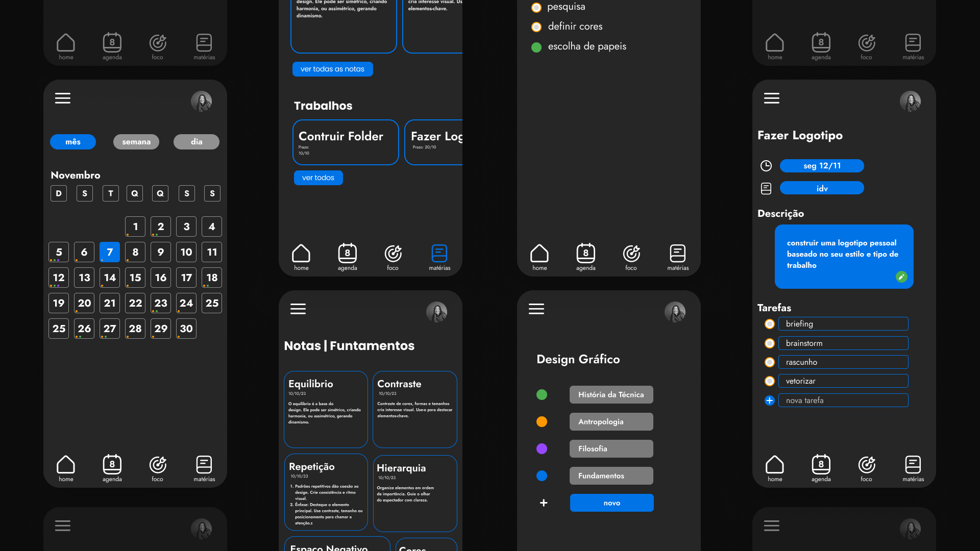This screenshot has height=551, width=980.
Task: Open the profile avatar on Design Gráfico screen
Action: [x=675, y=311]
